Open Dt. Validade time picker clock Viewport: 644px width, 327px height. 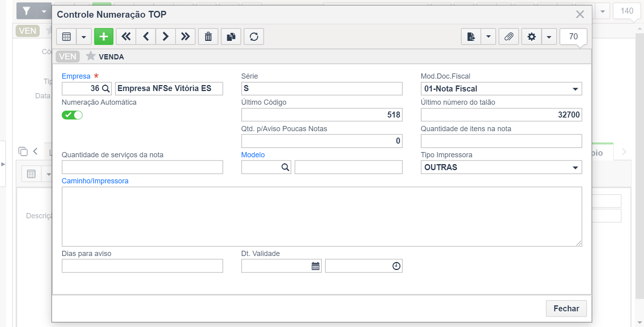point(396,266)
